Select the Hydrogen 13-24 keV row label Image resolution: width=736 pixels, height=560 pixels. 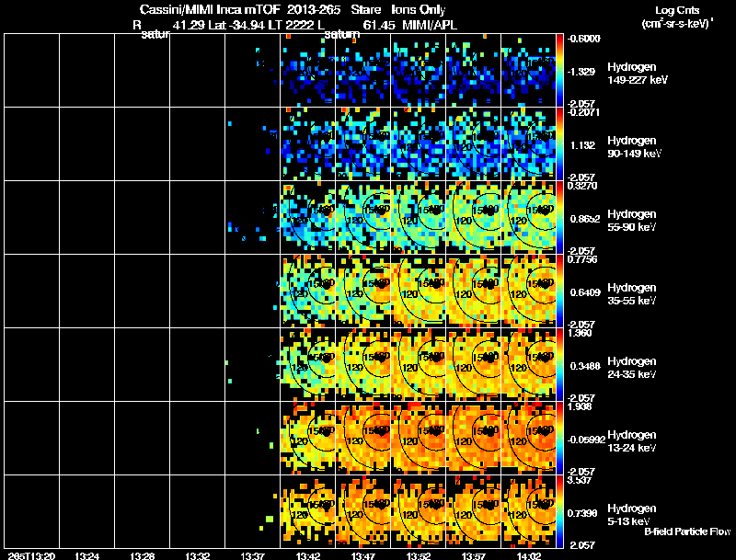coord(632,441)
